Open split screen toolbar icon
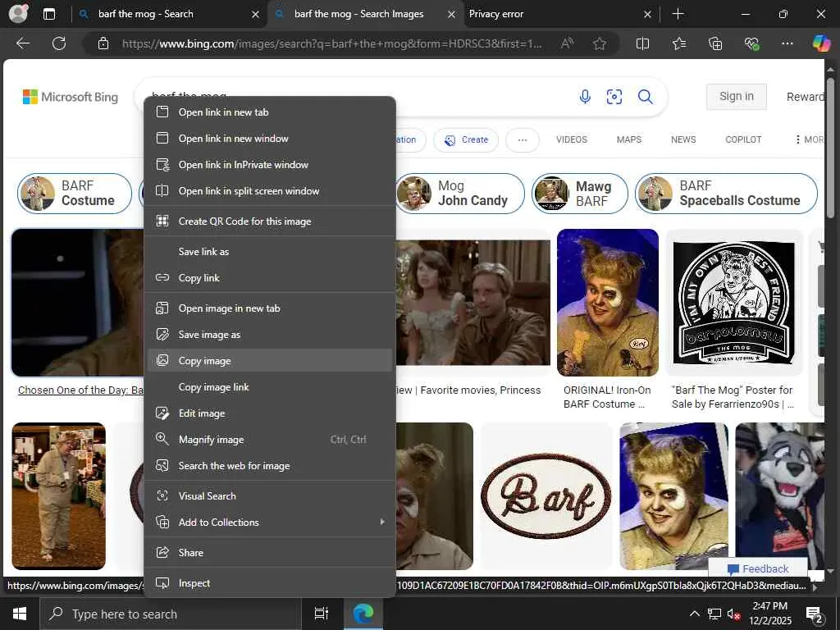 642,43
